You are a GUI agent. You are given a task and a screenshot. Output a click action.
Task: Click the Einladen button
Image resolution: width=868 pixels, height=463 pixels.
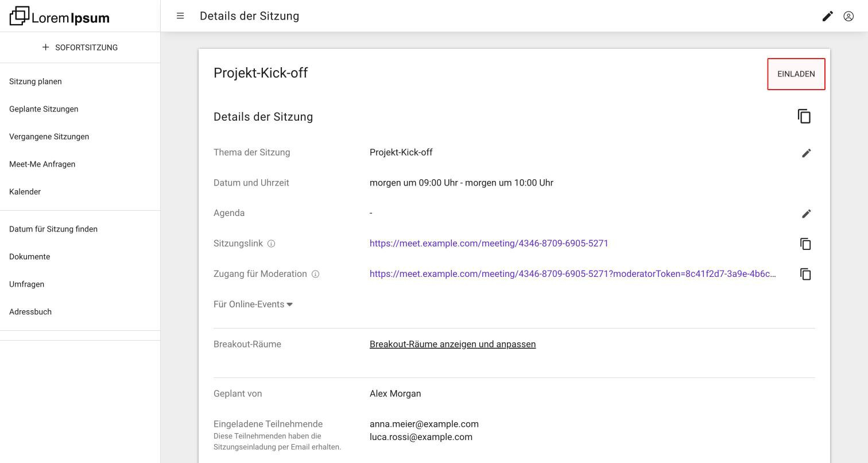[796, 74]
